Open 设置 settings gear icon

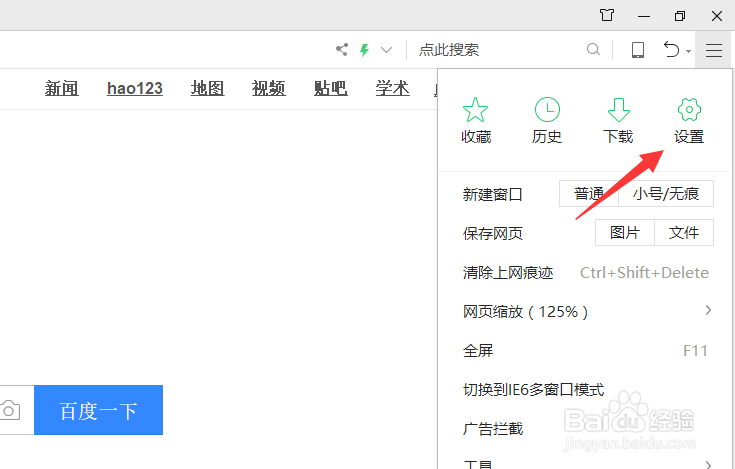(689, 120)
